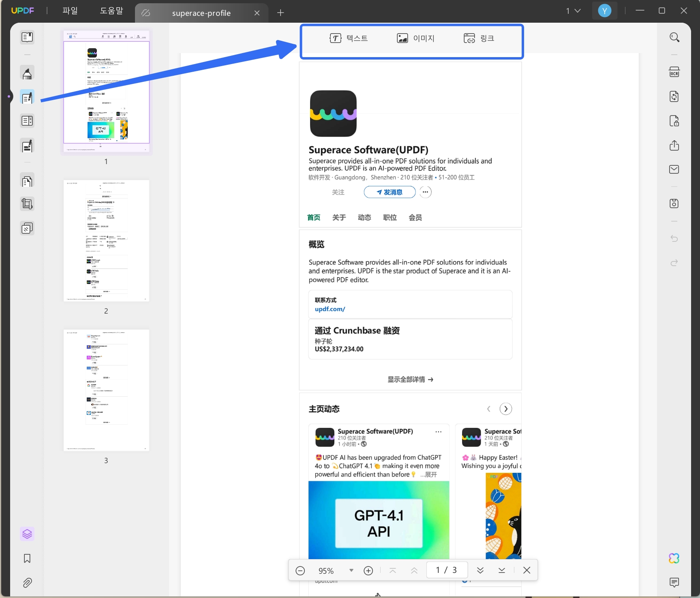700x598 pixels.
Task: Go to the next page
Action: [480, 570]
